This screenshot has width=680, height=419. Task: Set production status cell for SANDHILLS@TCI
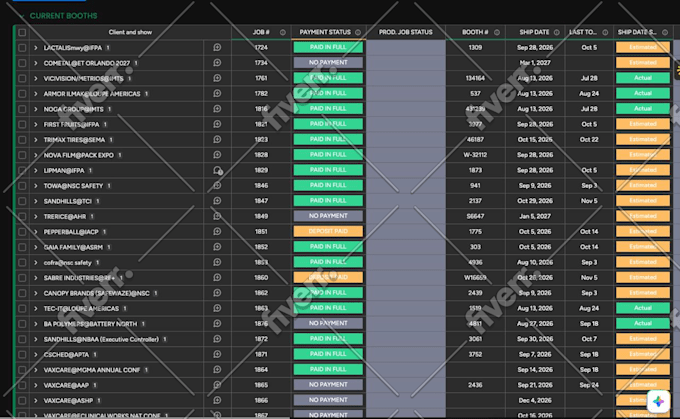pyautogui.click(x=405, y=201)
